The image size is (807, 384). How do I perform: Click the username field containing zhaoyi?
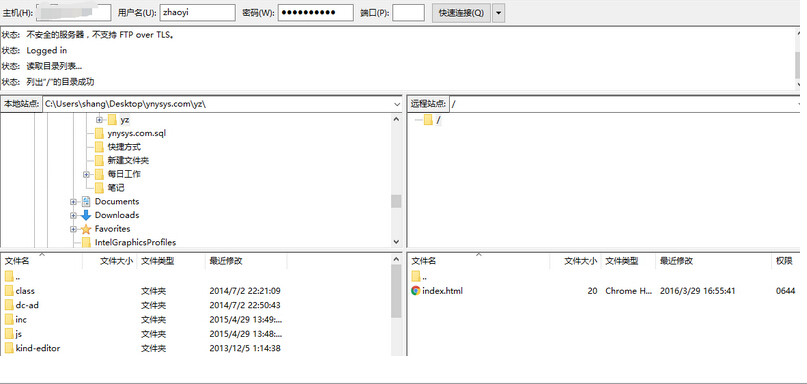[198, 13]
